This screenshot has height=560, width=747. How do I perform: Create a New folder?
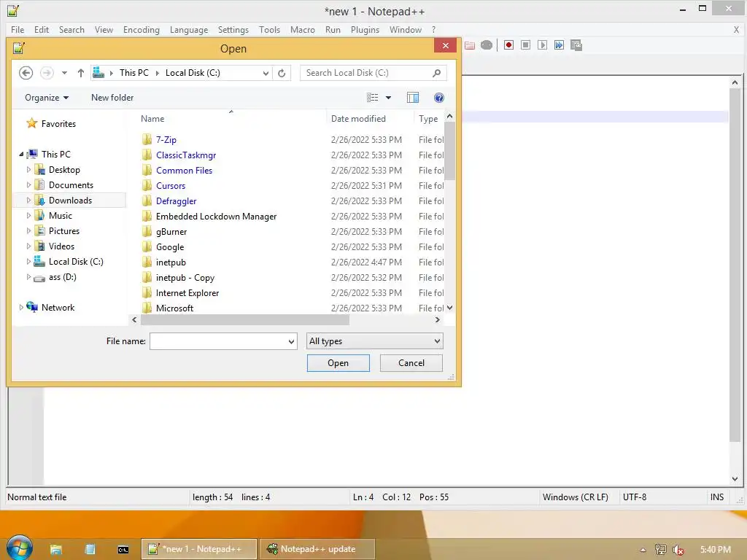[112, 98]
